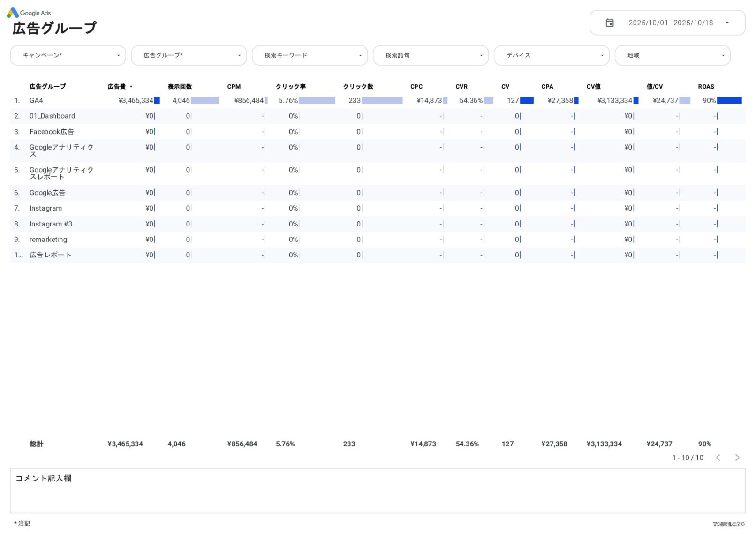
Task: Sort table by 表示回数 column header
Action: [180, 87]
